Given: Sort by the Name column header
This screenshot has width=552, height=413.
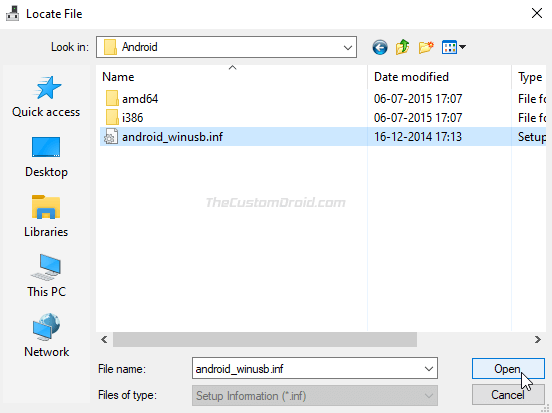Looking at the screenshot, I should 232,77.
